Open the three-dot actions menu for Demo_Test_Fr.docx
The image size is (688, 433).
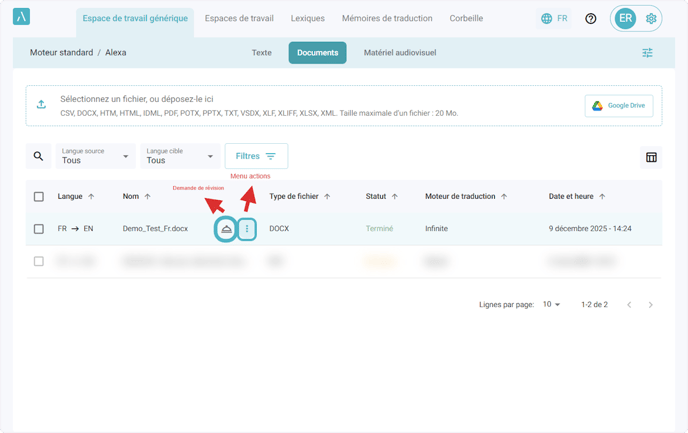coord(247,229)
